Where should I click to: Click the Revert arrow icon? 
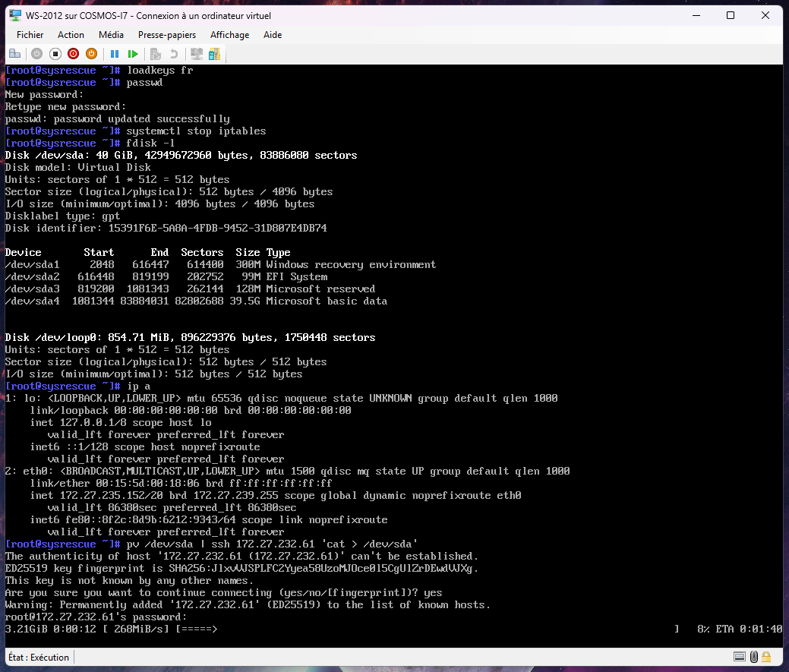(x=174, y=54)
